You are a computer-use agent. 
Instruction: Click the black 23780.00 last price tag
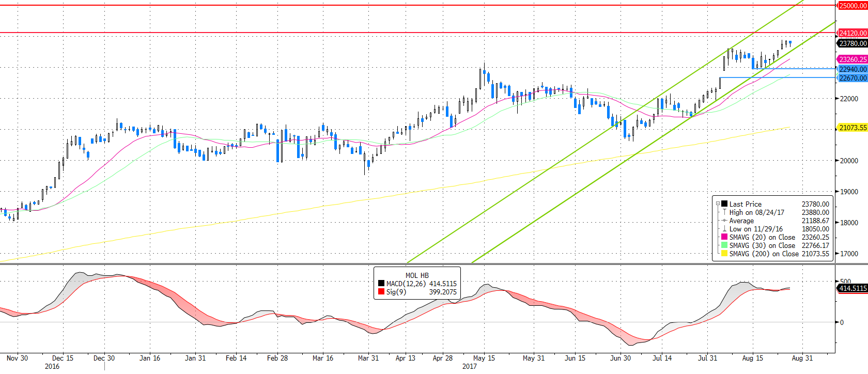coord(853,43)
